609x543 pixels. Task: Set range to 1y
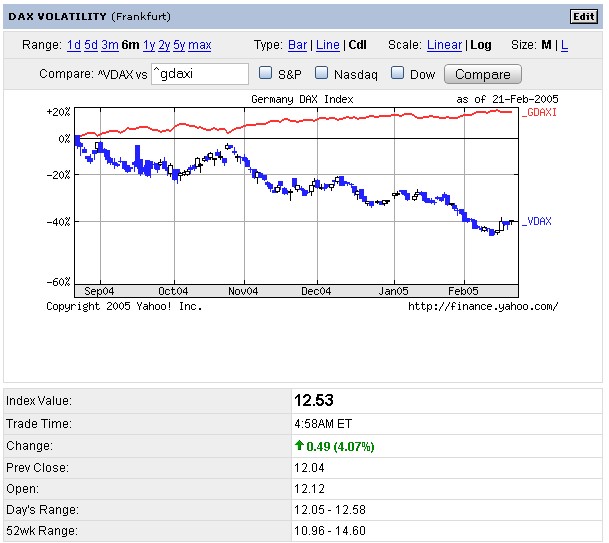[149, 45]
